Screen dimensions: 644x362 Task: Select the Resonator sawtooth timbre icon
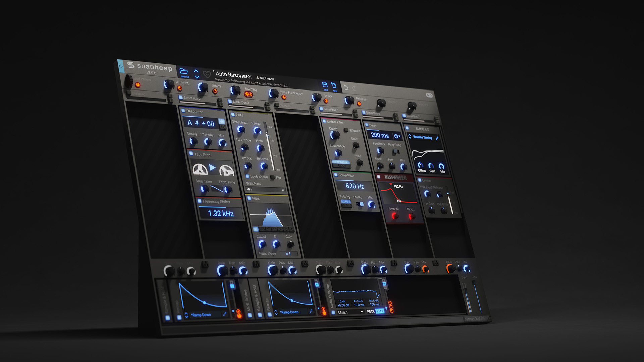coord(221,121)
